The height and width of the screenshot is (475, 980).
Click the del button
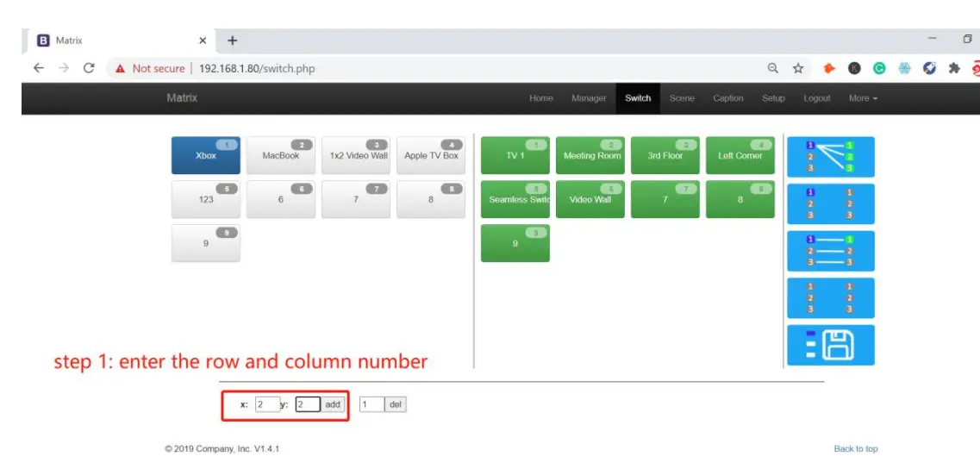click(395, 404)
